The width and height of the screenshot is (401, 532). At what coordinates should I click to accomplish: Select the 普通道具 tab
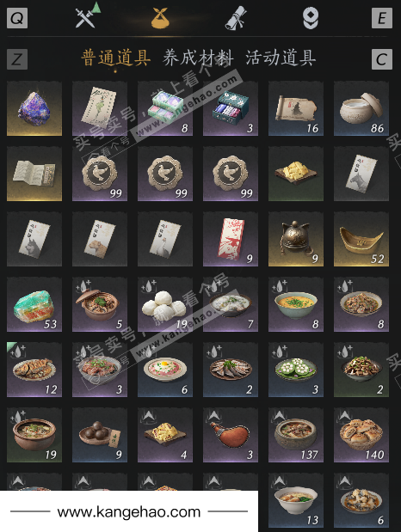(116, 58)
